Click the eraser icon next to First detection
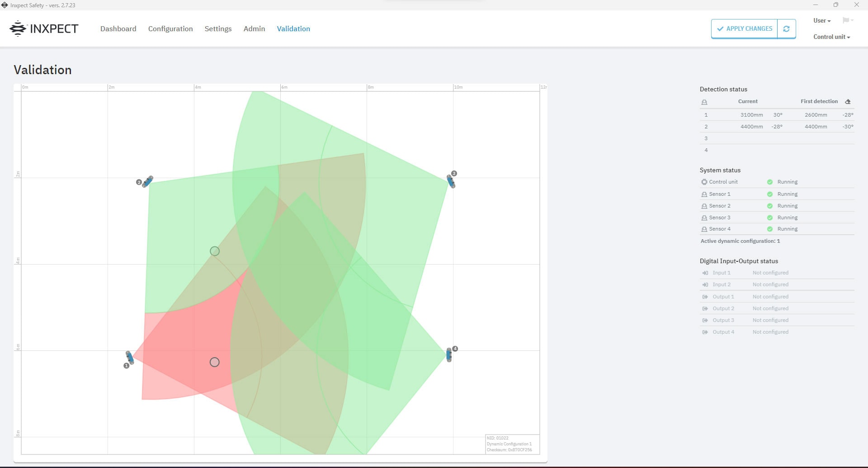 (848, 102)
